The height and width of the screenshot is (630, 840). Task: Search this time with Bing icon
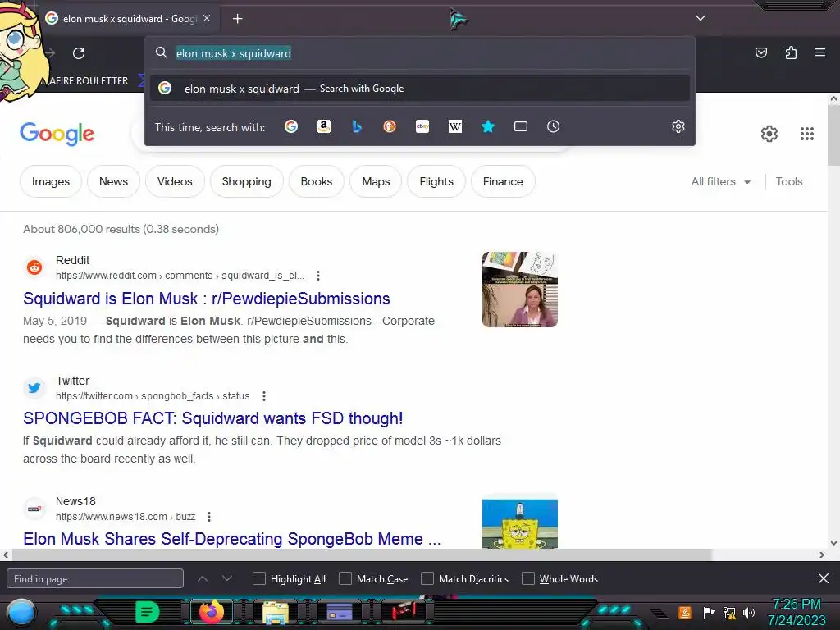click(357, 126)
